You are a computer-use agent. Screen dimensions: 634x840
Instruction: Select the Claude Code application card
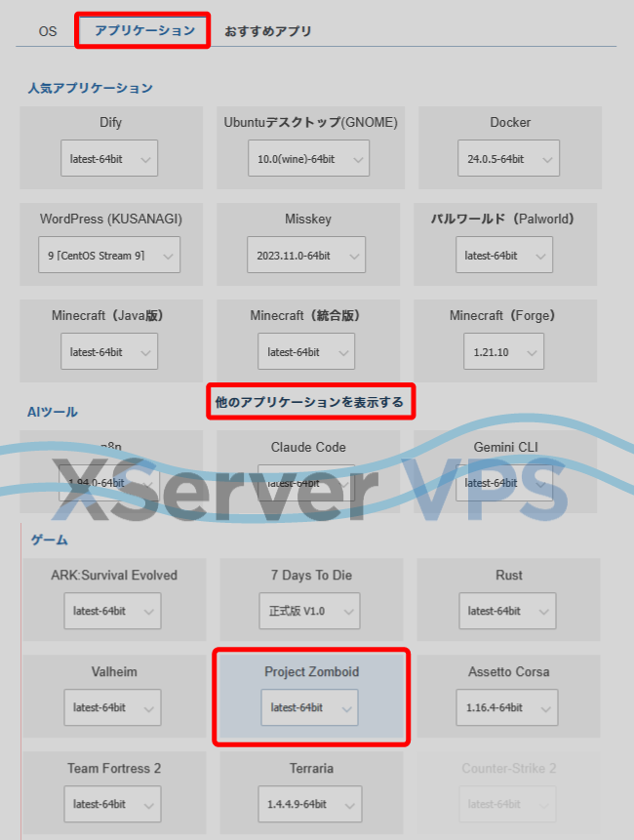pos(308,448)
